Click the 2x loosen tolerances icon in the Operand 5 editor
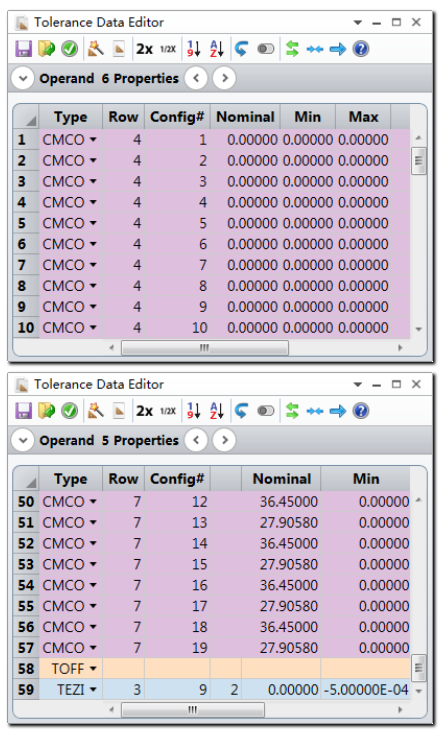This screenshot has height=735, width=445. pyautogui.click(x=144, y=411)
